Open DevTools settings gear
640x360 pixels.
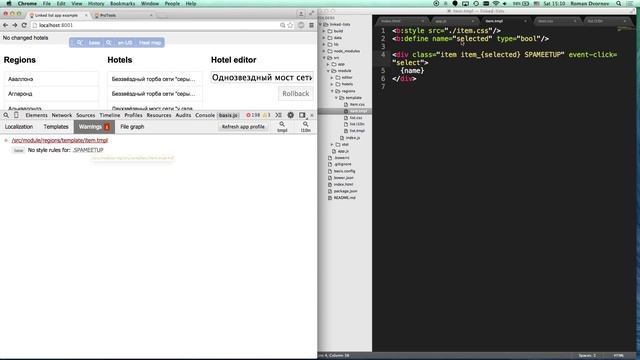[291, 116]
